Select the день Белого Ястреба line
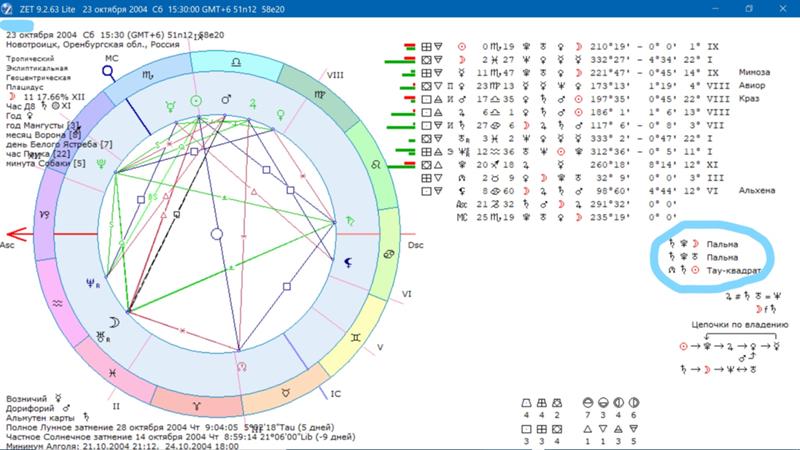This screenshot has width=800, height=450. point(59,144)
